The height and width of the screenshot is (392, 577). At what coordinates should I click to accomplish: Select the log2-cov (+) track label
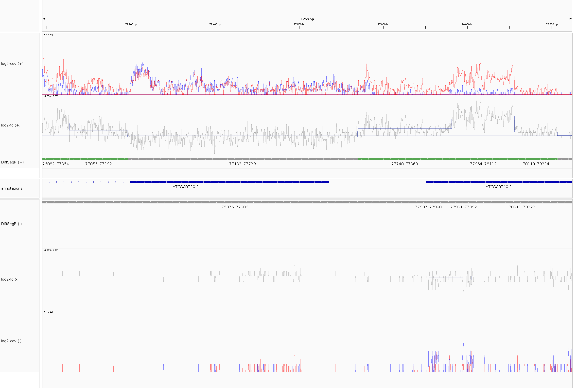point(12,64)
